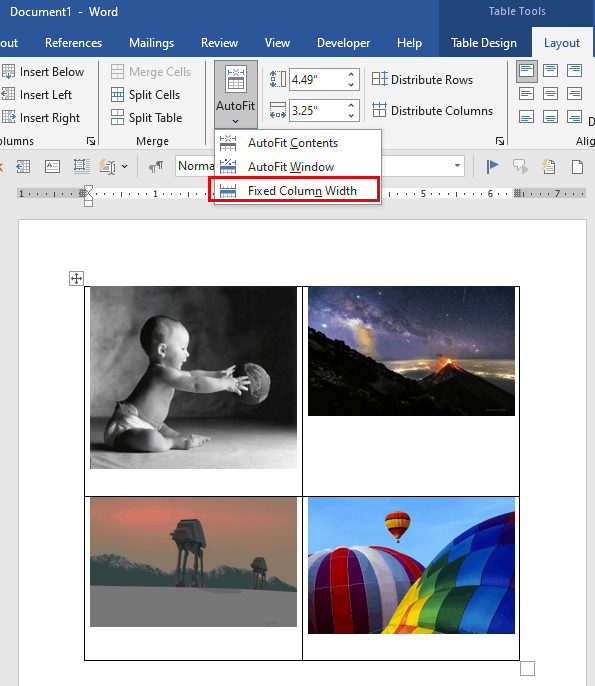Click the lightning page icon near flag
Screen dimensions: 595x686
click(x=549, y=167)
